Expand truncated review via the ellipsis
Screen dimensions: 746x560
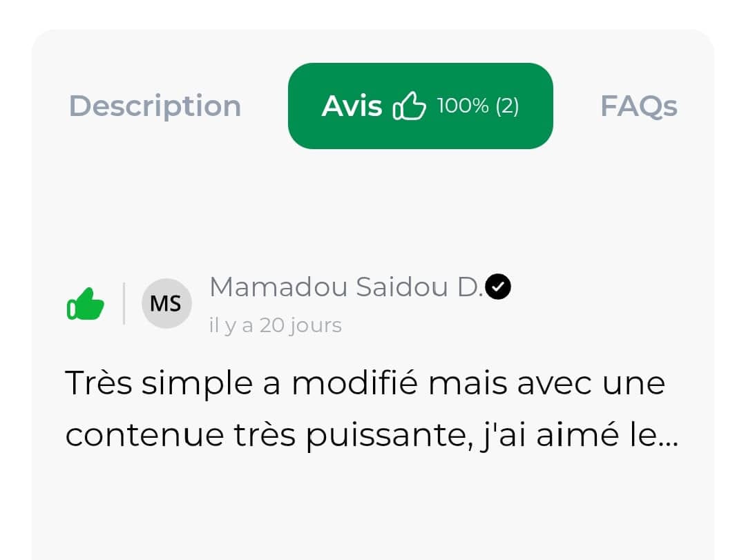click(669, 436)
